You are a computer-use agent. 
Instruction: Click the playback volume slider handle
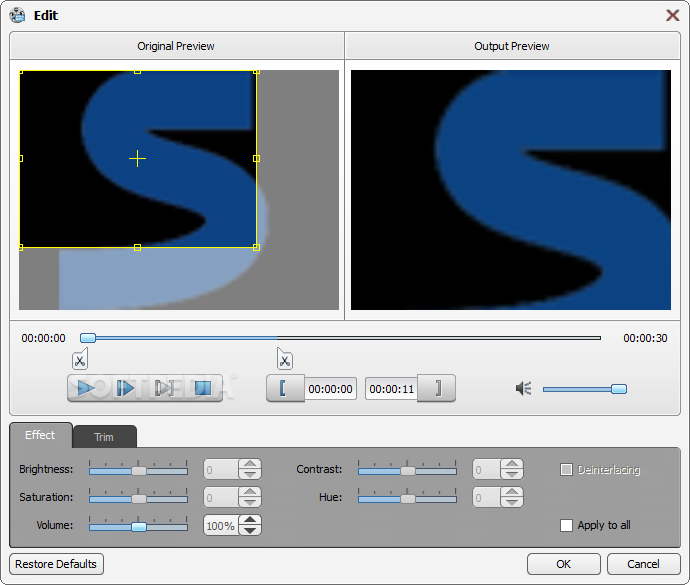619,389
